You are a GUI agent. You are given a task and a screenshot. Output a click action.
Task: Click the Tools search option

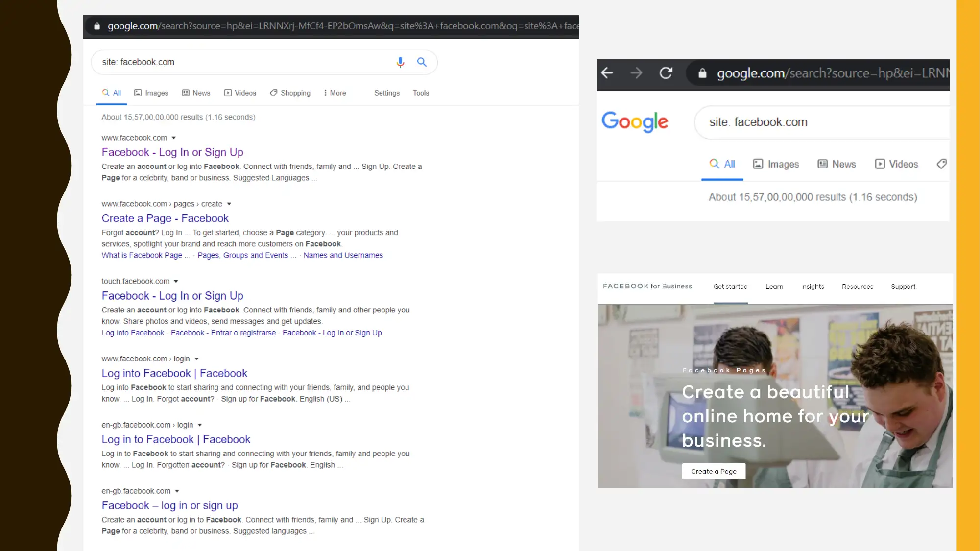click(x=421, y=93)
